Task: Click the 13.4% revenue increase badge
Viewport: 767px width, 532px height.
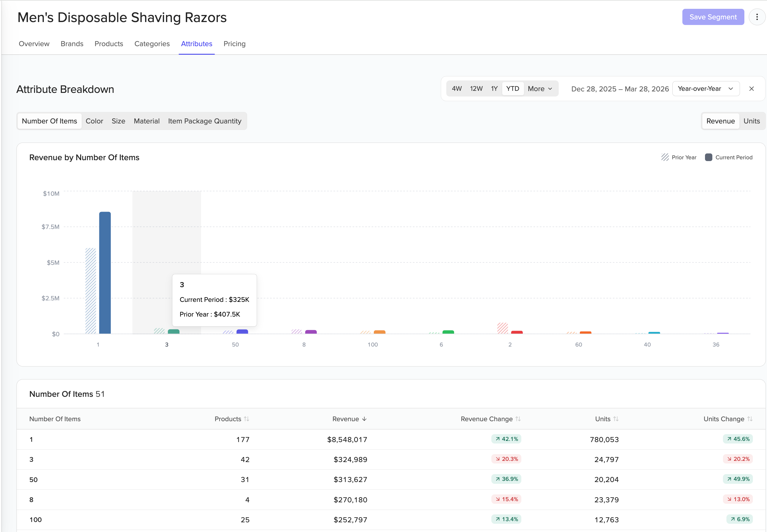Action: click(x=506, y=519)
